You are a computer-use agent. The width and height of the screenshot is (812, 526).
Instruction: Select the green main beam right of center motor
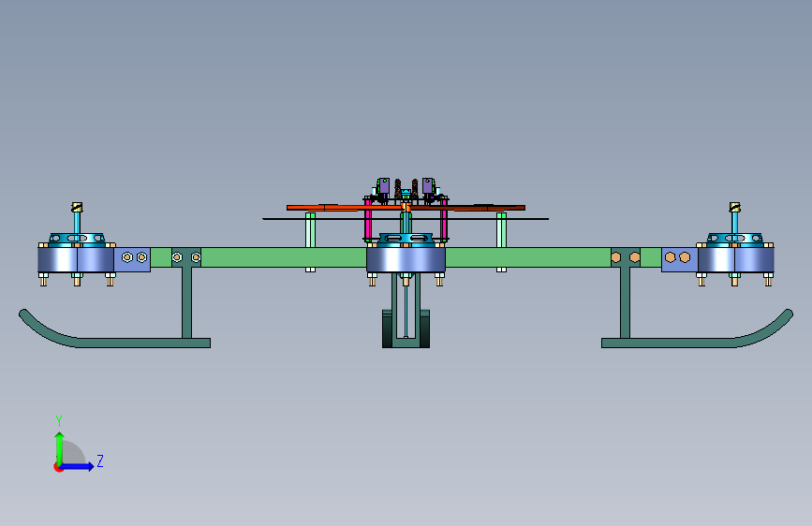point(528,257)
